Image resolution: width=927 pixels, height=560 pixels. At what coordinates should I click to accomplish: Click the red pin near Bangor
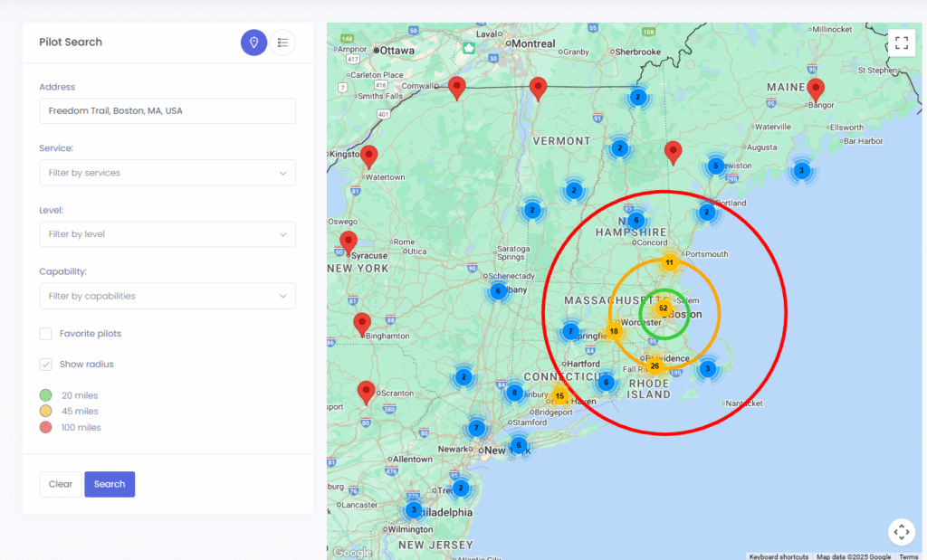[816, 89]
